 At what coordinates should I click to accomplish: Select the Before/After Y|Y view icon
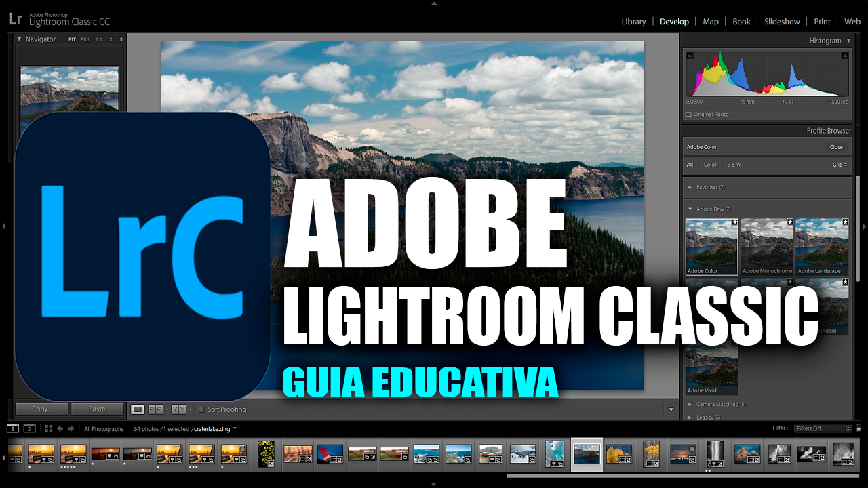click(x=178, y=409)
